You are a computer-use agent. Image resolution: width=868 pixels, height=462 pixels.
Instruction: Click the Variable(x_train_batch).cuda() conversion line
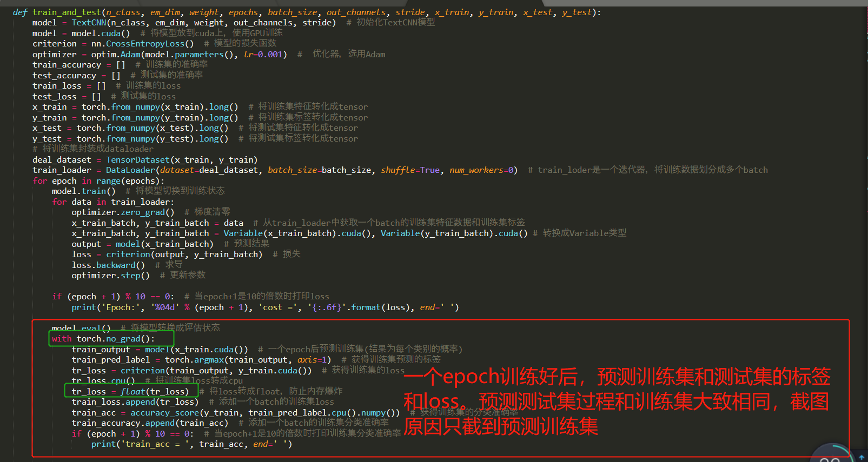point(349,233)
